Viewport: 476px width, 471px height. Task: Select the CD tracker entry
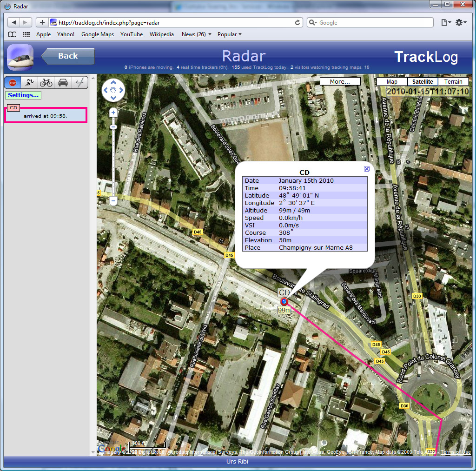pyautogui.click(x=46, y=115)
